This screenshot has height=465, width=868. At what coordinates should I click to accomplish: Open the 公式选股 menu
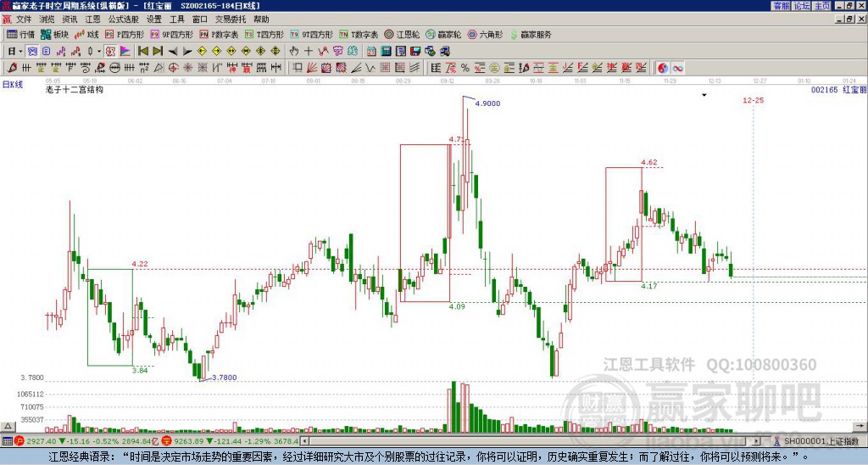pyautogui.click(x=124, y=20)
